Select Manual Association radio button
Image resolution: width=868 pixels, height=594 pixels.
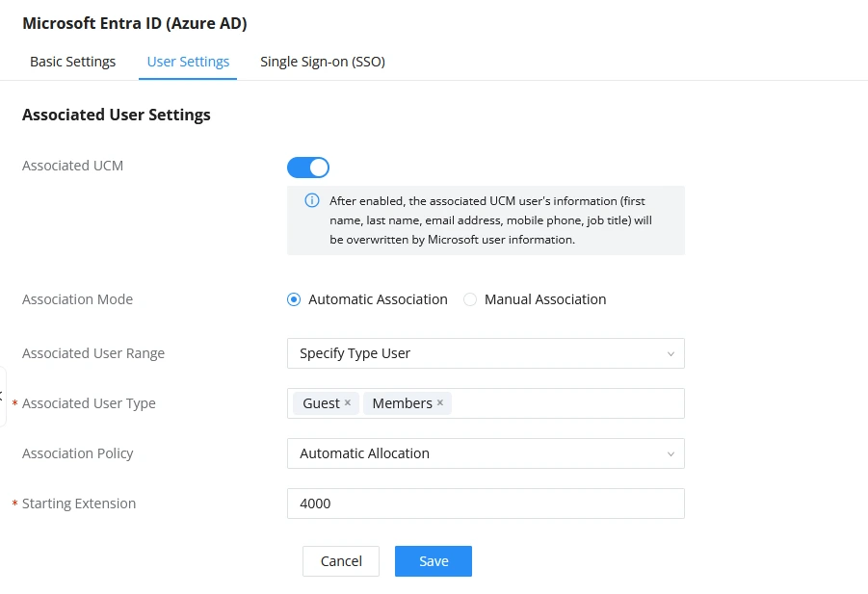tap(470, 299)
